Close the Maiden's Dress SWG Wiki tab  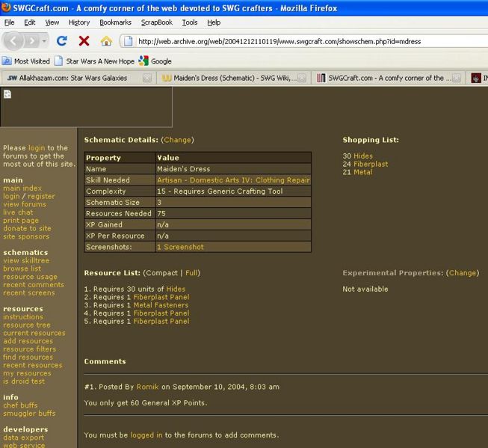(x=301, y=78)
